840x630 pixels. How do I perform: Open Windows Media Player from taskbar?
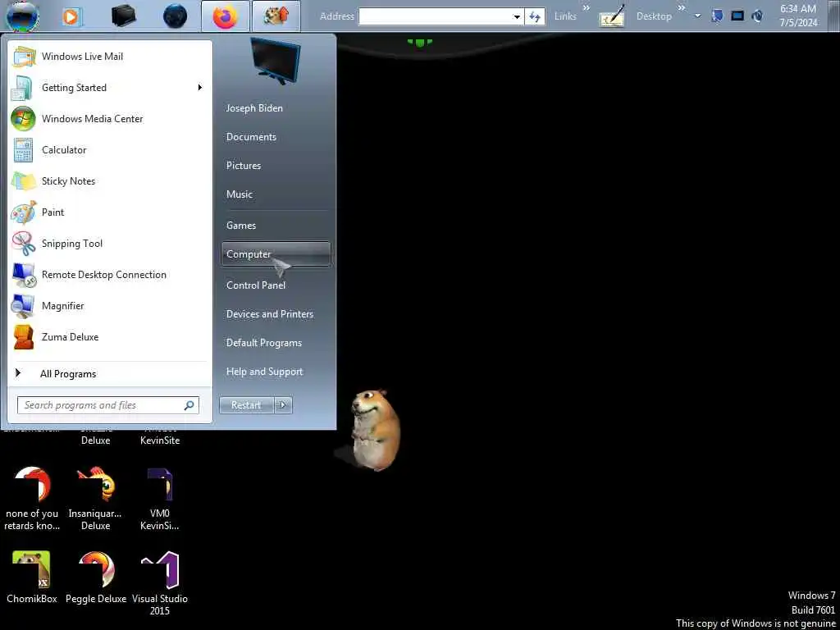pos(71,16)
